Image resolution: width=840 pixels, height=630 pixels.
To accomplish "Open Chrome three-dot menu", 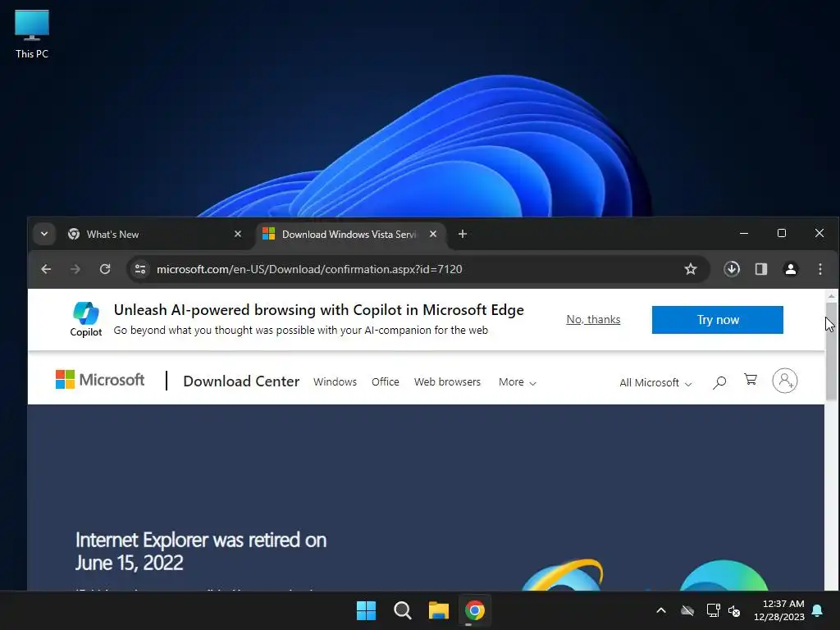I will pyautogui.click(x=820, y=269).
